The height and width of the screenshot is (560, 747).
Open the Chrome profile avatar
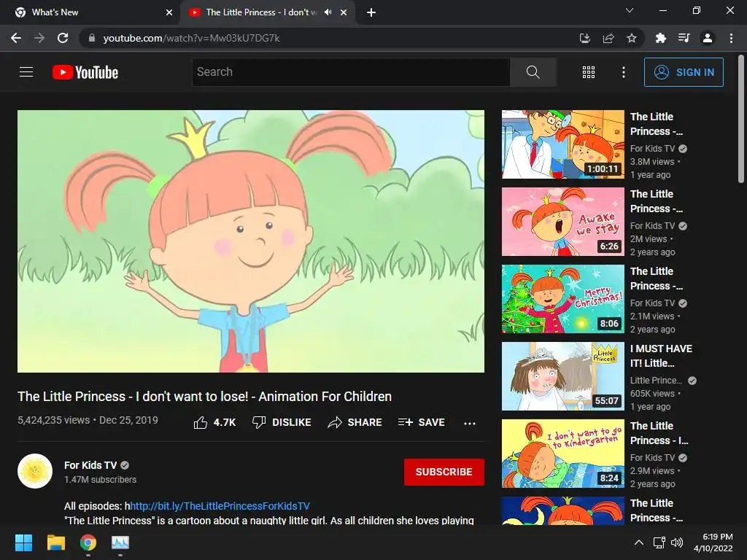coord(708,38)
